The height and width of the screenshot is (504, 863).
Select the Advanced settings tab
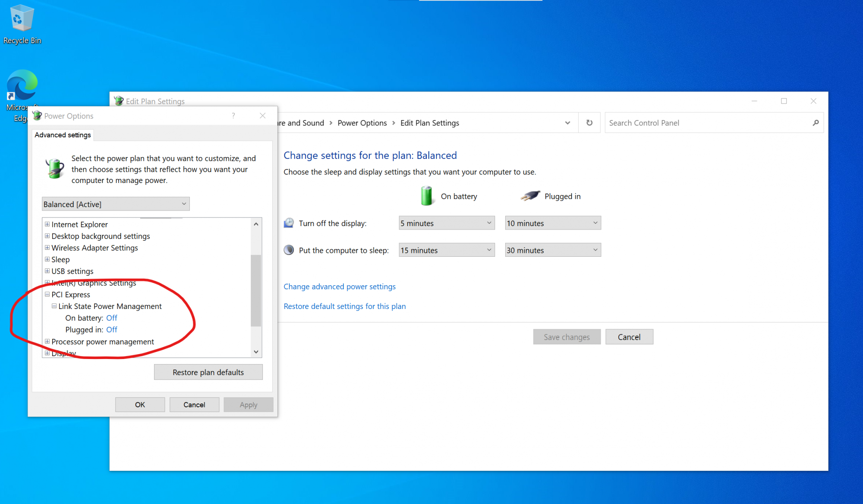click(63, 135)
